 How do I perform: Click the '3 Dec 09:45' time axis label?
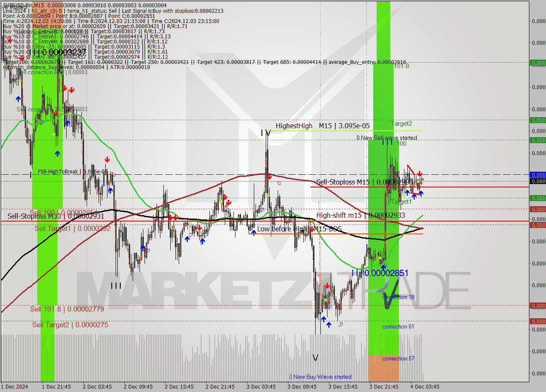(x=302, y=386)
